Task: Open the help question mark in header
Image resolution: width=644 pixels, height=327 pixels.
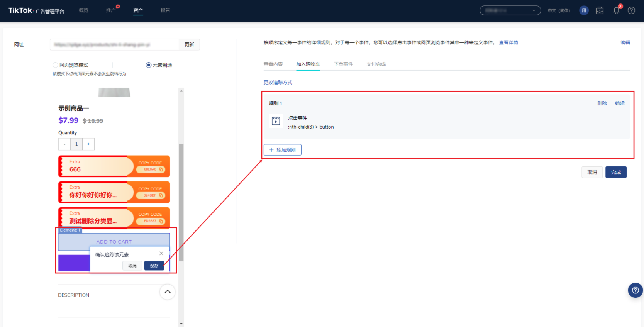Action: click(x=631, y=11)
